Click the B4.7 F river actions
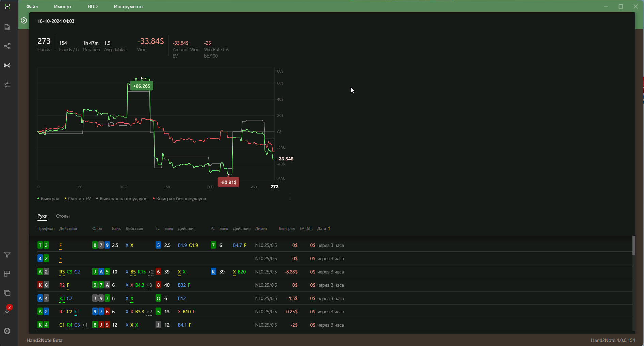 [240, 245]
